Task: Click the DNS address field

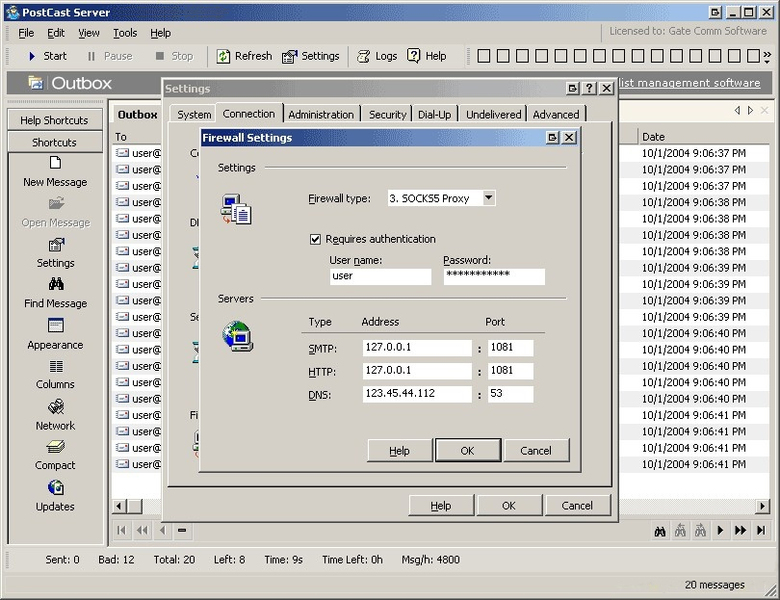Action: [x=417, y=394]
